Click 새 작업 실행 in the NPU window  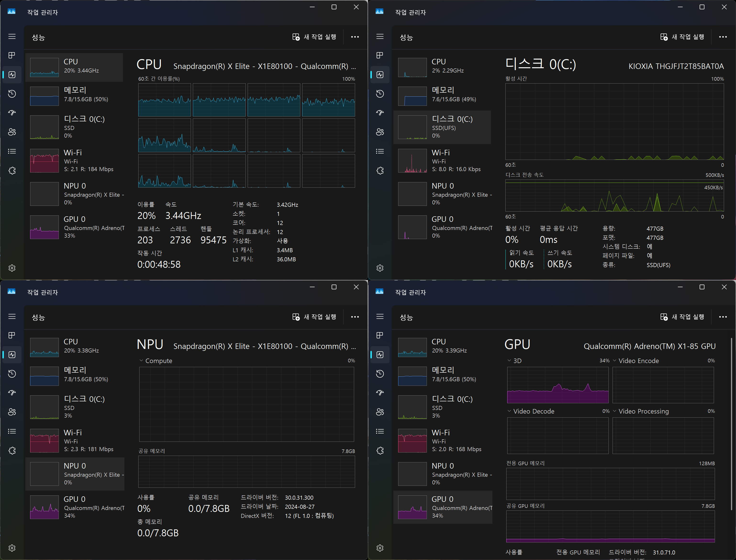(x=315, y=317)
